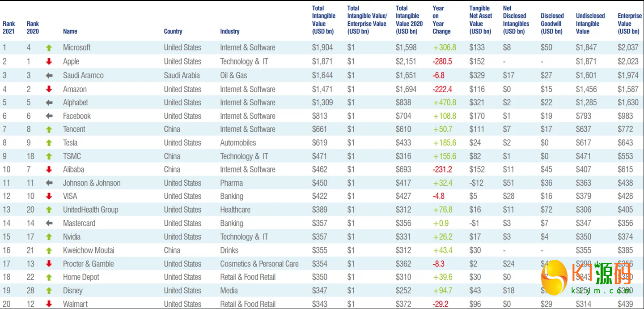Click the "+306.8" year-on-year change
Screen dimensions: 644x309
[x=445, y=47]
